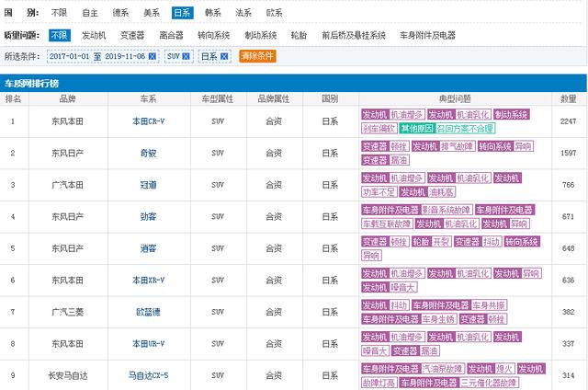The width and height of the screenshot is (588, 390).
Task: Filter quality issues by 离合器
Action: (x=172, y=35)
